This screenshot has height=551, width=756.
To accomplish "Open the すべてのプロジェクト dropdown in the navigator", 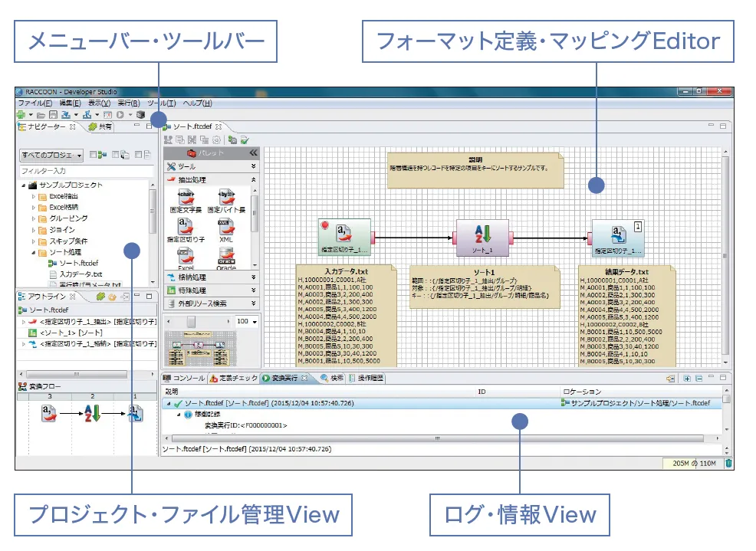I will [51, 156].
